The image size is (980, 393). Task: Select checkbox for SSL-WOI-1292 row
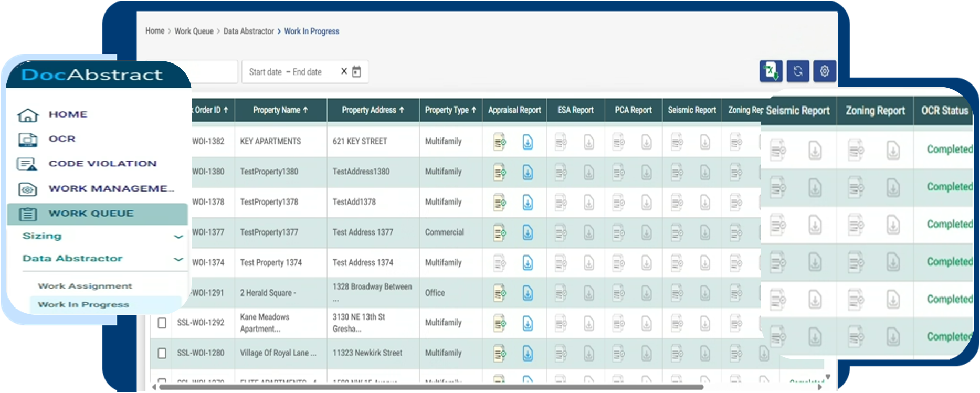[x=162, y=323]
